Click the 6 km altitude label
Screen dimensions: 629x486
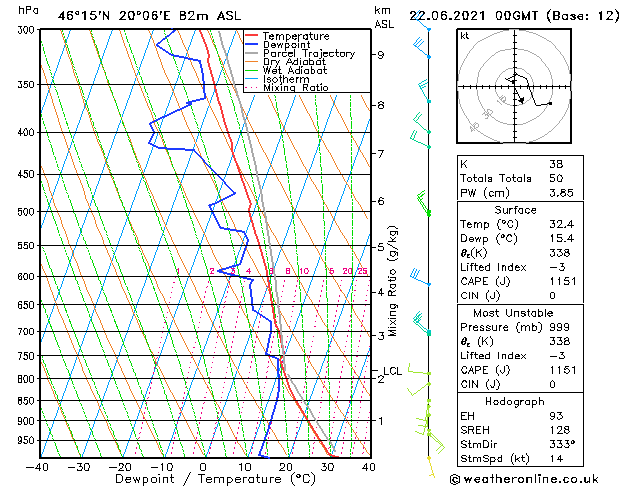point(381,201)
